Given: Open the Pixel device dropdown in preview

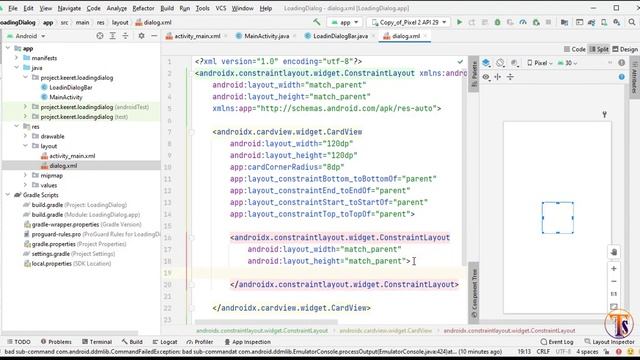Looking at the screenshot, I should [x=540, y=63].
